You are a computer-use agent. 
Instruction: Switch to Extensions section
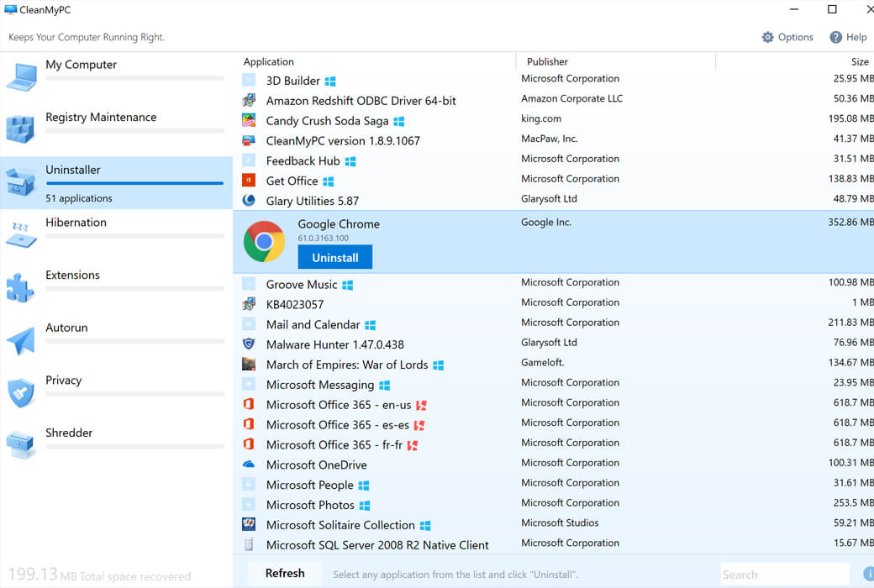click(x=116, y=287)
